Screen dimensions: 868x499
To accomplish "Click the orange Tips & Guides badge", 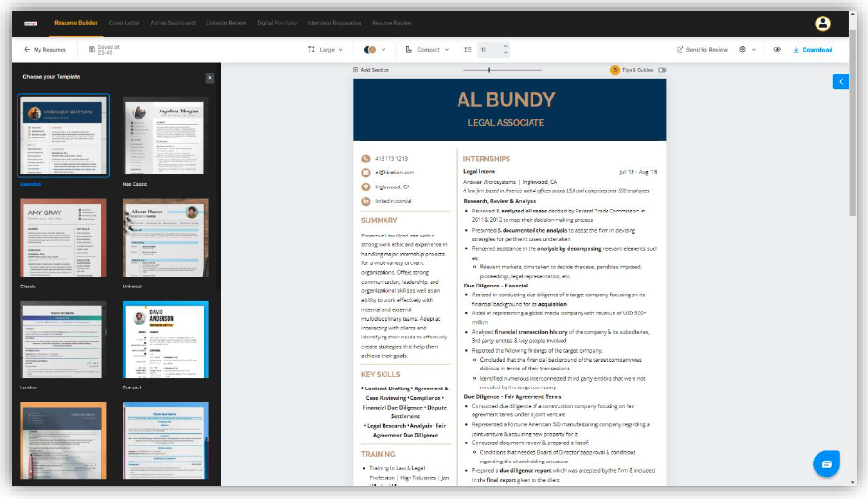I will point(615,70).
